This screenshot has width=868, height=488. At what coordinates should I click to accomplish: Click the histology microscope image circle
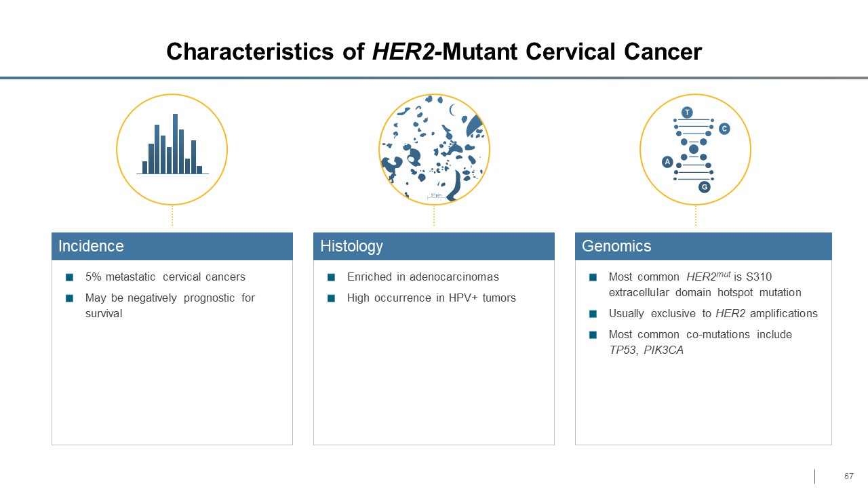(434, 149)
